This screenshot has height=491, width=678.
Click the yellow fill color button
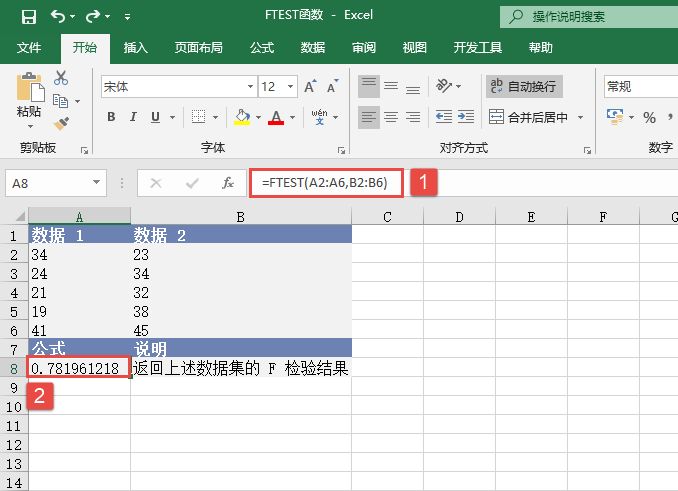[x=241, y=118]
